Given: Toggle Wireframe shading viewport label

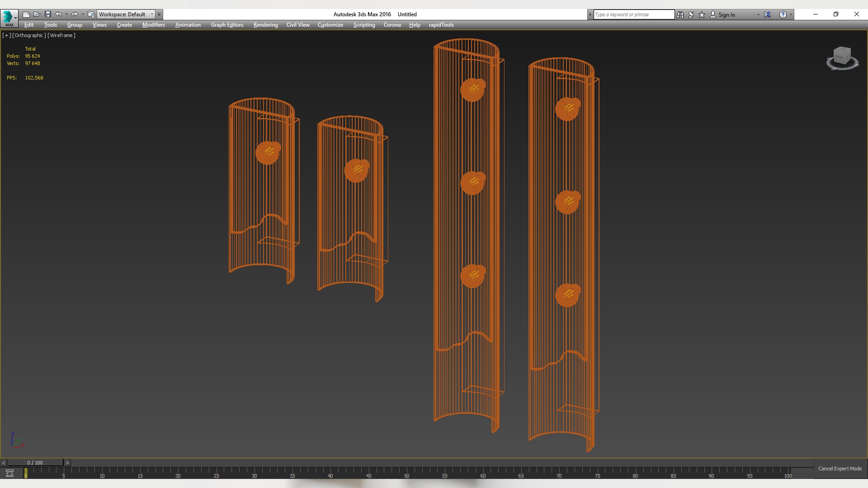Looking at the screenshot, I should point(61,35).
